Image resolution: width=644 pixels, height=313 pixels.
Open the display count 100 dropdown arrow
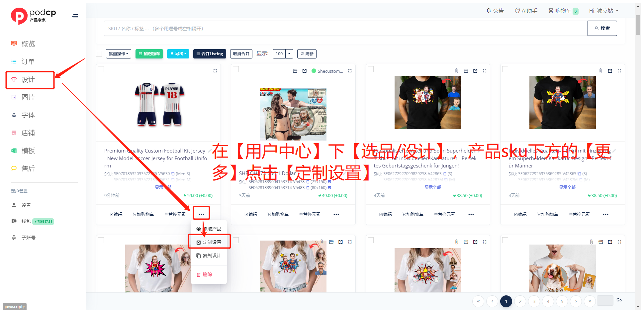coord(289,54)
